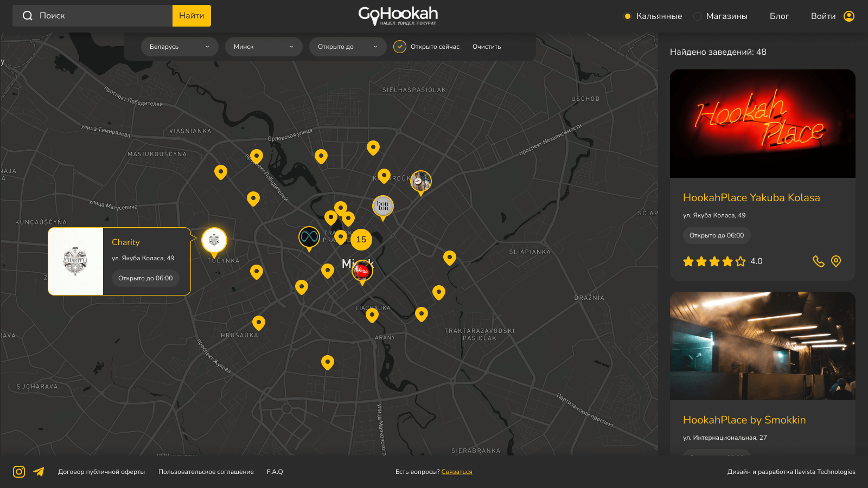Toggle the Открыто сейчас checkbox
This screenshot has height=488, width=868.
[400, 47]
